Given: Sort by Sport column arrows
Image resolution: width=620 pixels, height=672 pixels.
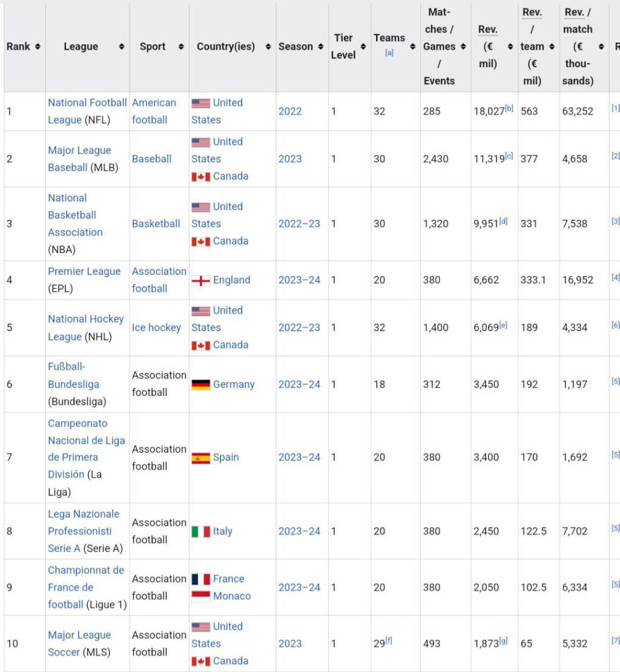Looking at the screenshot, I should click(x=181, y=46).
